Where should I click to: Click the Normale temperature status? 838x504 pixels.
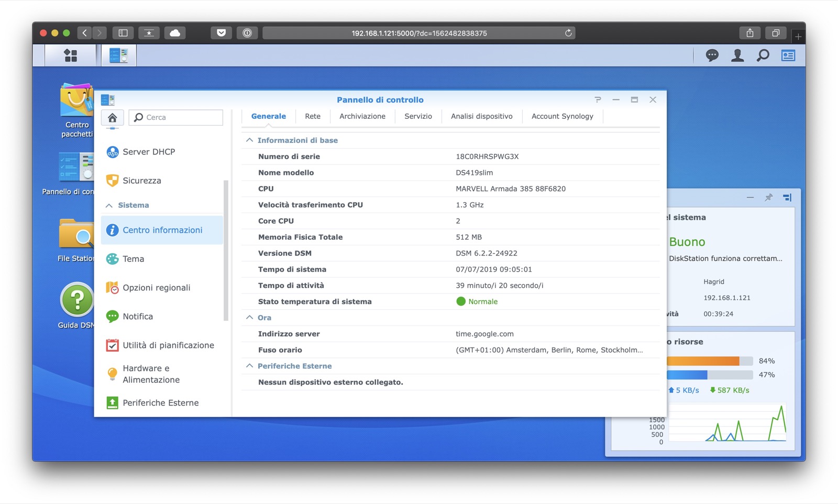click(x=477, y=301)
